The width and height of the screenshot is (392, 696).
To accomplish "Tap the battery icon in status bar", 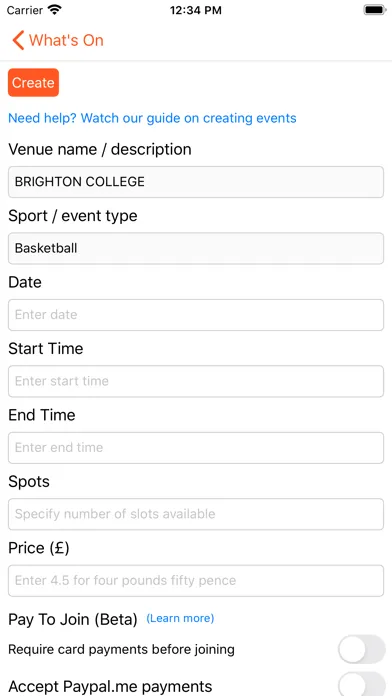I will (x=375, y=10).
